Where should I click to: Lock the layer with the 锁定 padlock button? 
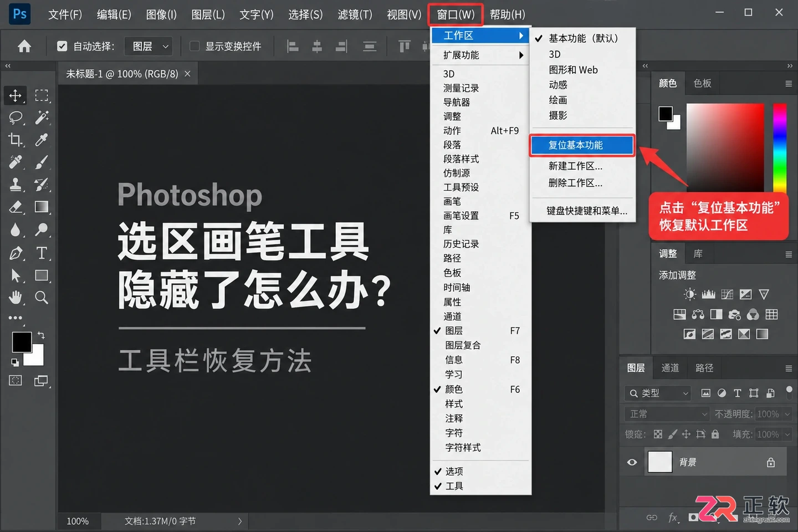(x=715, y=434)
